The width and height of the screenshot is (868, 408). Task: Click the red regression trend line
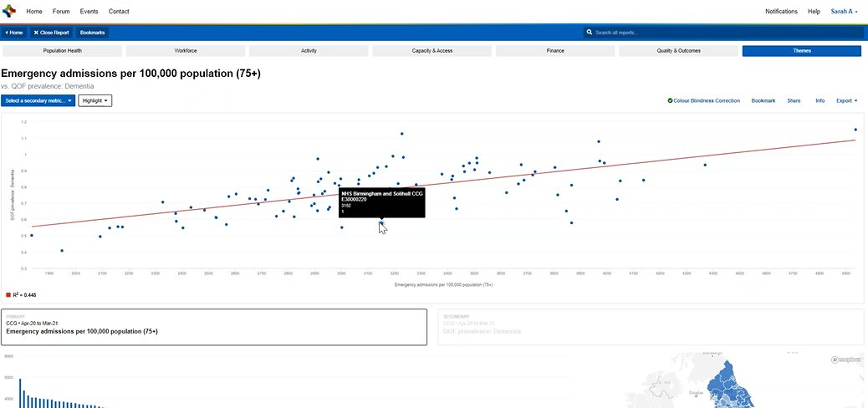click(x=443, y=183)
